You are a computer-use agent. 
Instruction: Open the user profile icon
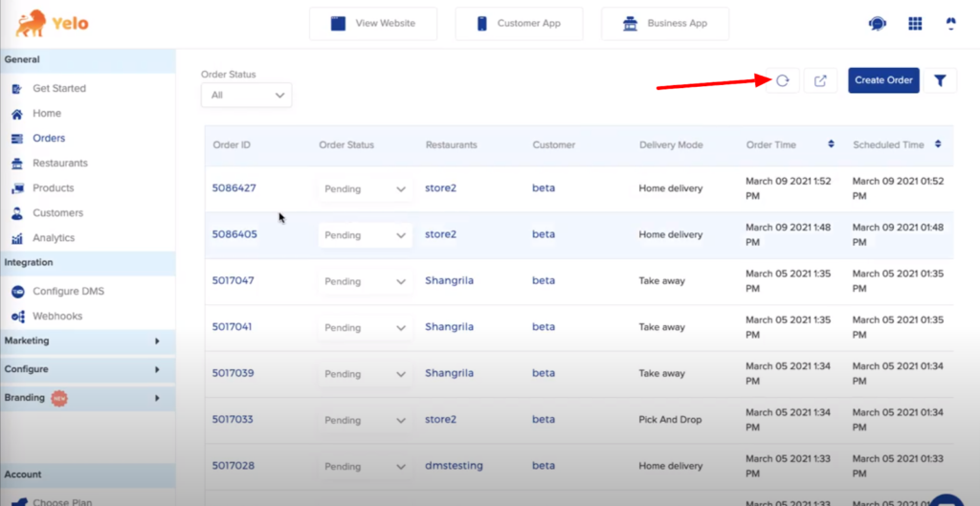point(950,24)
